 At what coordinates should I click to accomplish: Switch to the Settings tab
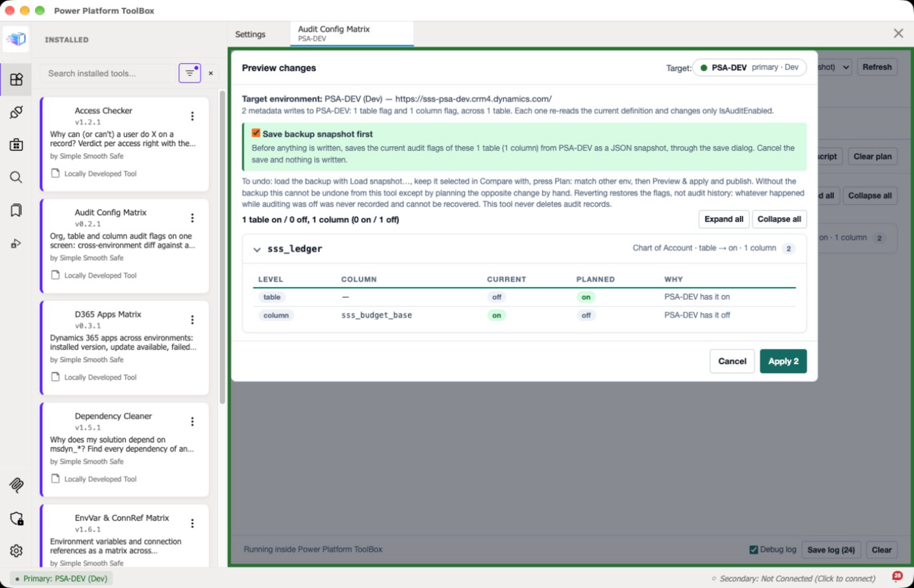click(x=250, y=34)
